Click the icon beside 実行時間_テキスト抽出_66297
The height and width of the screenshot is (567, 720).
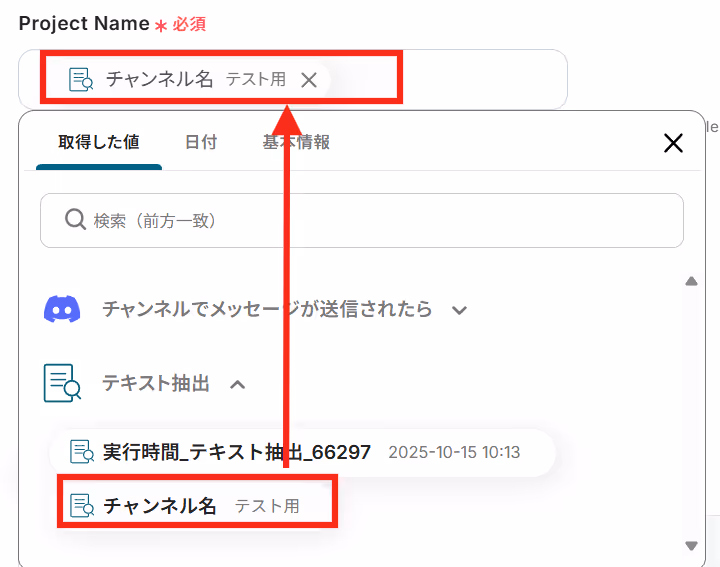point(82,452)
